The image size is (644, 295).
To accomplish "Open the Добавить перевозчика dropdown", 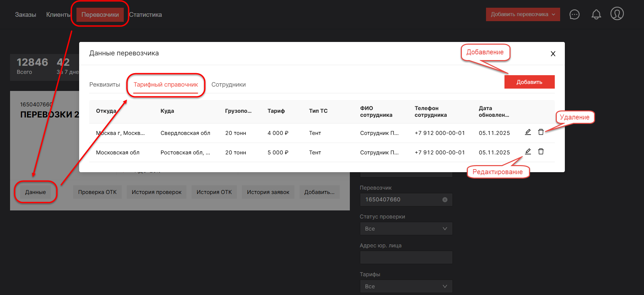I will 523,14.
